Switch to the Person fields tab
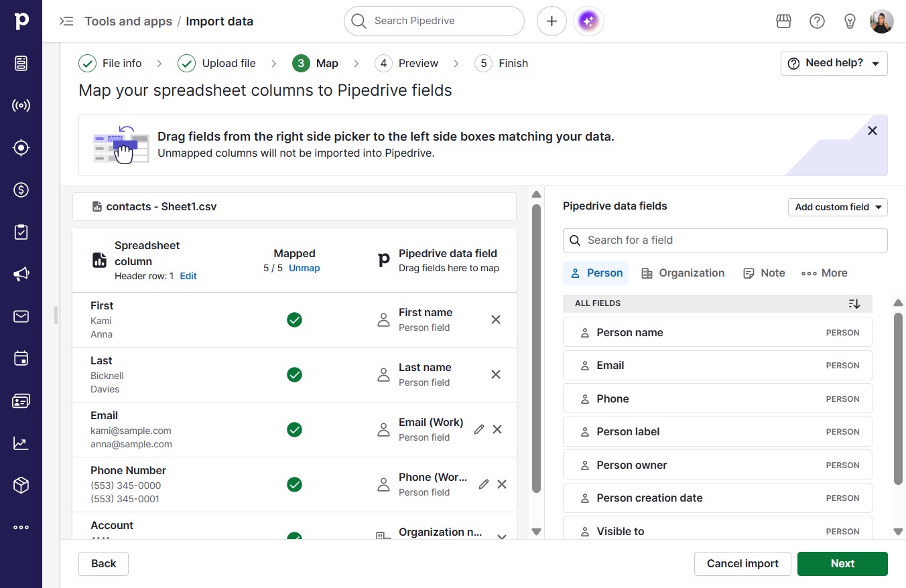The image size is (906, 588). (x=596, y=273)
